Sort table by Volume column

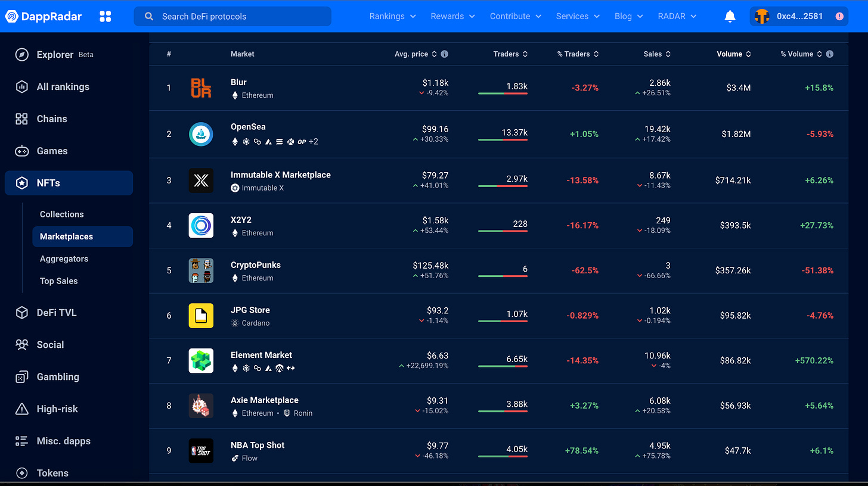(x=733, y=54)
